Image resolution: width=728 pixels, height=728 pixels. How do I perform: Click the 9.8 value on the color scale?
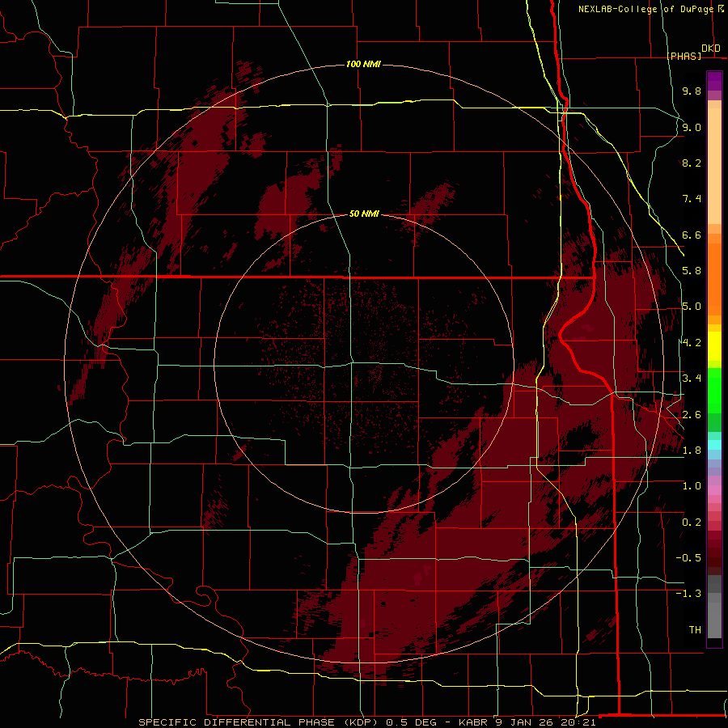[x=692, y=91]
